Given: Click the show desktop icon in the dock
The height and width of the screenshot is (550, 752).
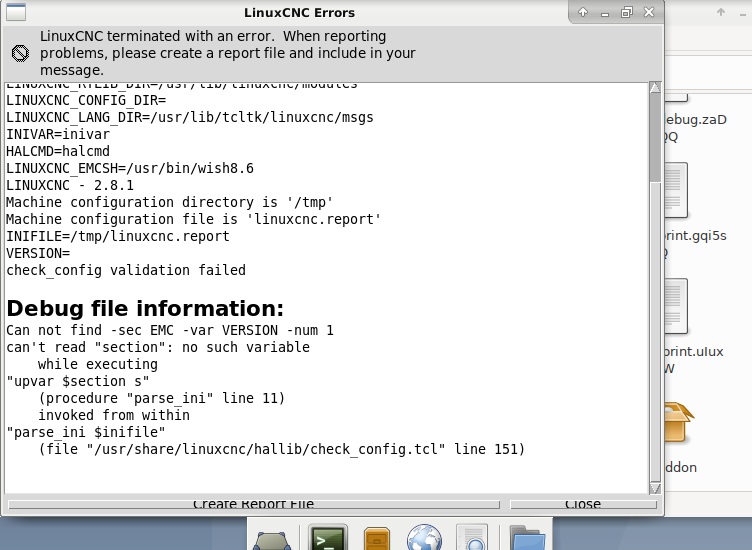Looking at the screenshot, I should coord(271,541).
